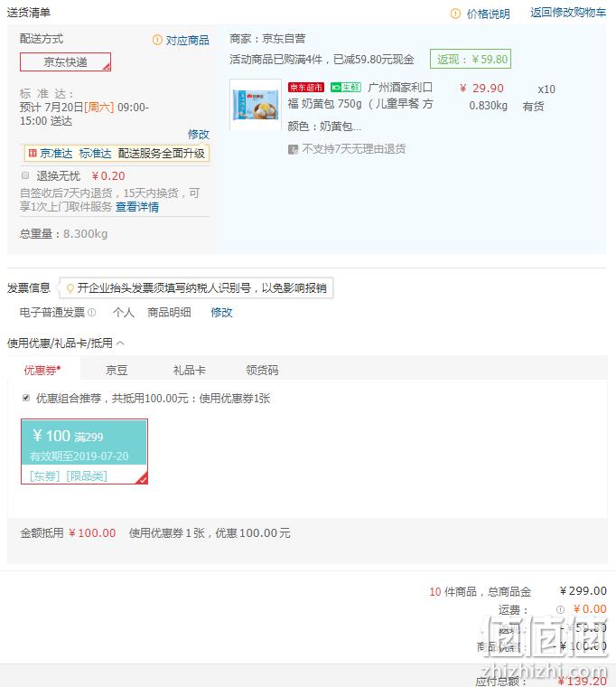Click 修改 to edit invoice info
The width and height of the screenshot is (616, 687).
click(x=221, y=313)
